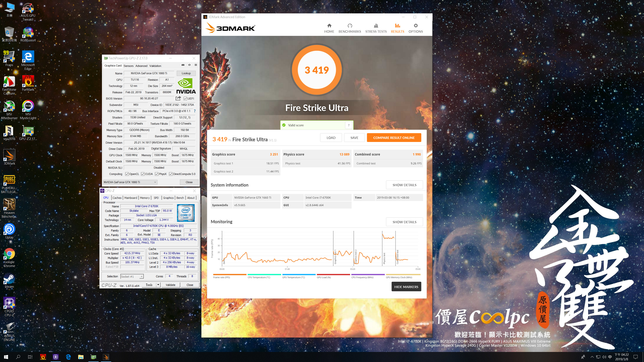
Task: Open MSI Afterburner desktop shortcut
Action: click(x=9, y=110)
